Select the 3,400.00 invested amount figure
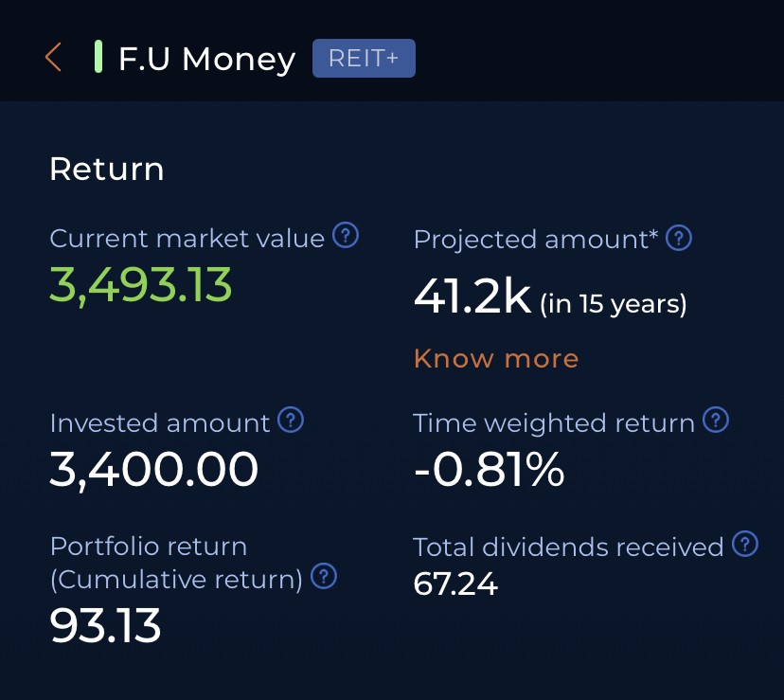Viewport: 784px width, 700px height. tap(153, 469)
